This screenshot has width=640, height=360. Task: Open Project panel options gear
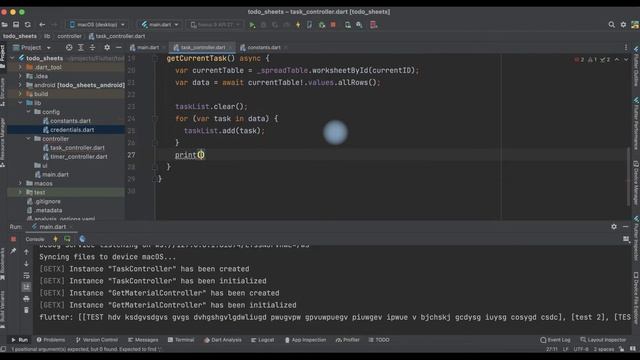pyautogui.click(x=107, y=47)
